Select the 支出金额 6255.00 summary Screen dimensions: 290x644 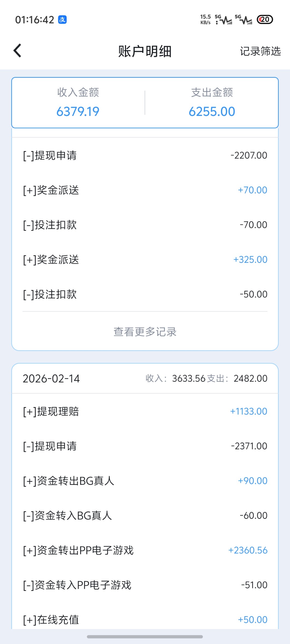[212, 103]
